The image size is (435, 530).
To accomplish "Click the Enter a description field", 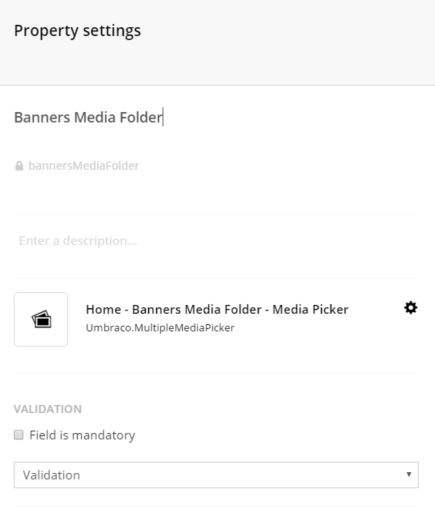I will click(x=216, y=241).
